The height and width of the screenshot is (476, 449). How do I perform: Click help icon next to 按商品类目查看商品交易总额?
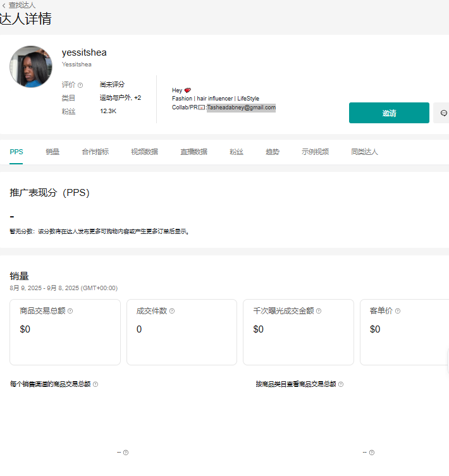341,384
